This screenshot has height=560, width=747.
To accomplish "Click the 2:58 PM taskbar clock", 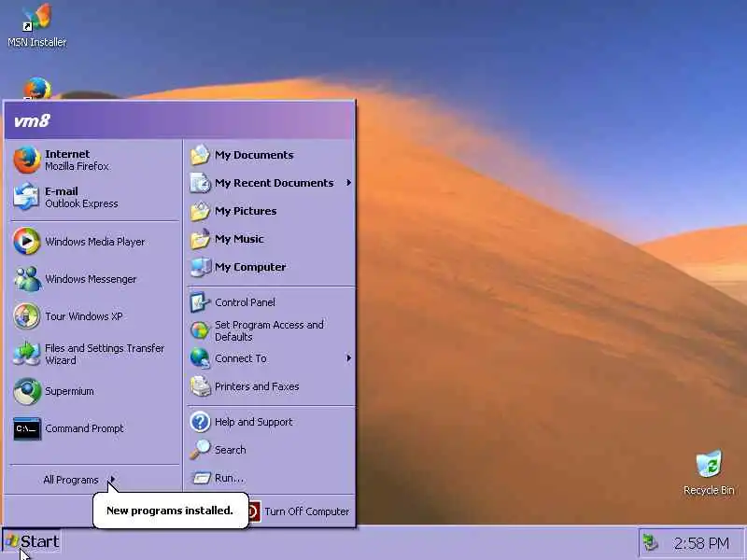I will pyautogui.click(x=701, y=543).
